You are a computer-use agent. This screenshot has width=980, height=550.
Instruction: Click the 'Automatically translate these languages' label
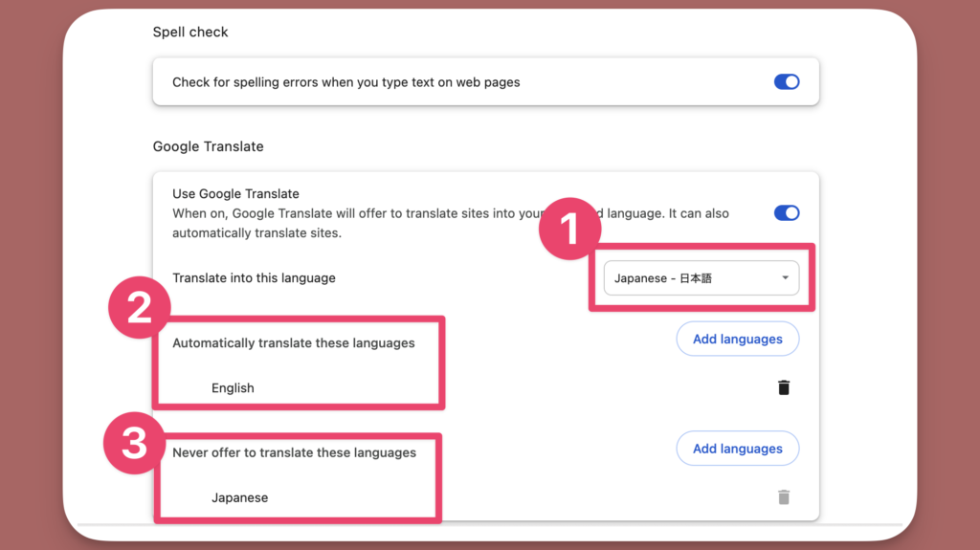click(293, 343)
